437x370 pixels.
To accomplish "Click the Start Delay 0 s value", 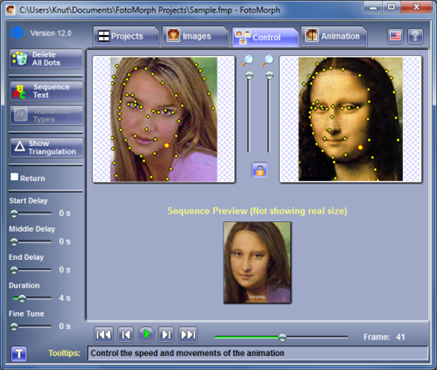I will [x=65, y=213].
